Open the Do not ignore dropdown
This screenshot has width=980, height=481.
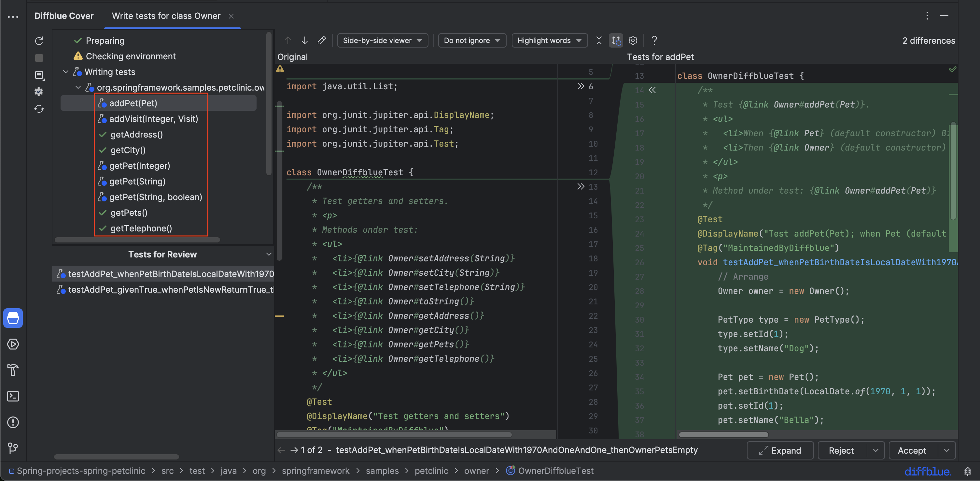[x=472, y=40]
